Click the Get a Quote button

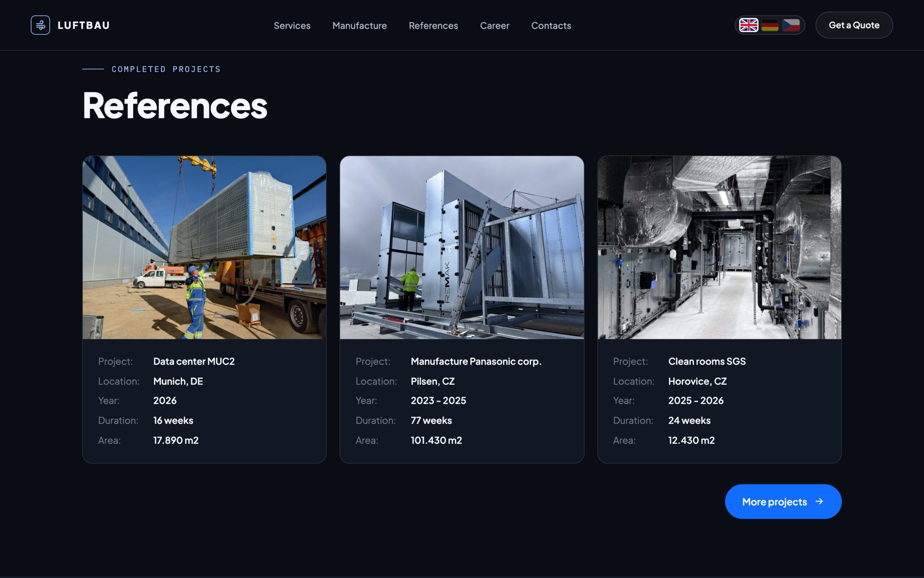pos(854,25)
